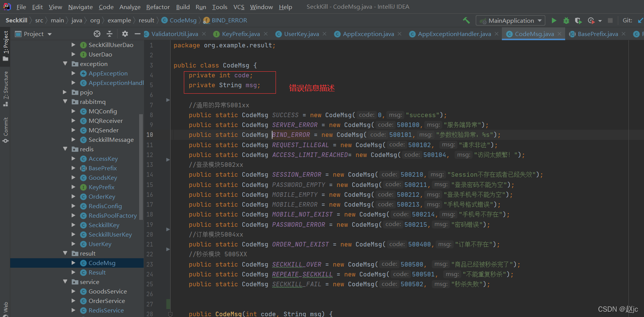The height and width of the screenshot is (317, 644).
Task: Expand the pojo folder
Action: coord(65,92)
